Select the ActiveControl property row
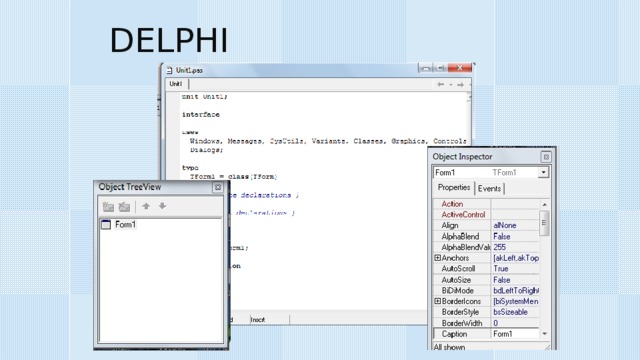 point(487,214)
